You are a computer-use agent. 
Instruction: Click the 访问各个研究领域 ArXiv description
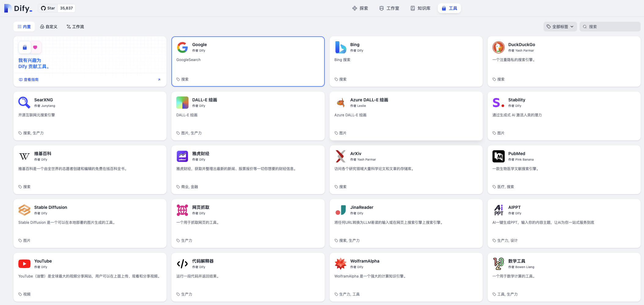(x=374, y=169)
